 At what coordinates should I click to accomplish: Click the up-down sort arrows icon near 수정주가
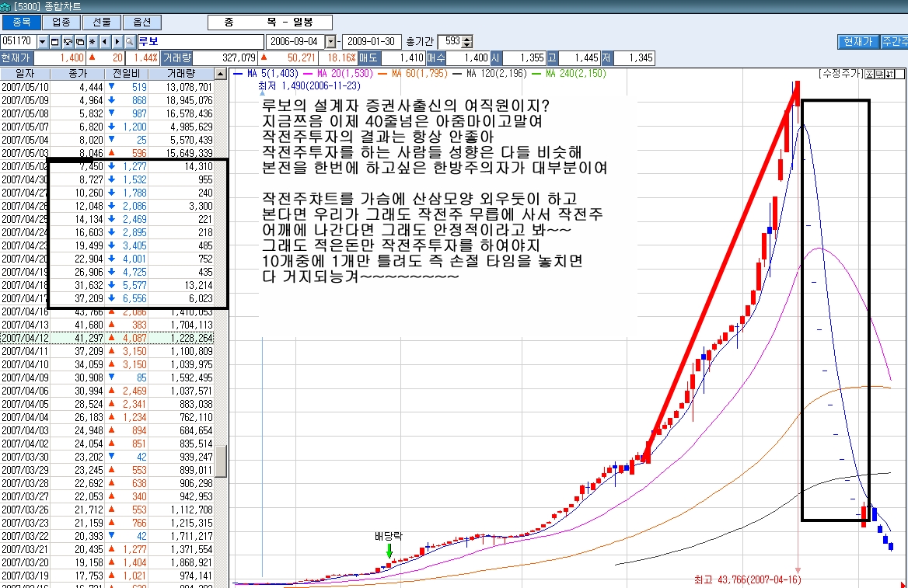click(x=889, y=74)
